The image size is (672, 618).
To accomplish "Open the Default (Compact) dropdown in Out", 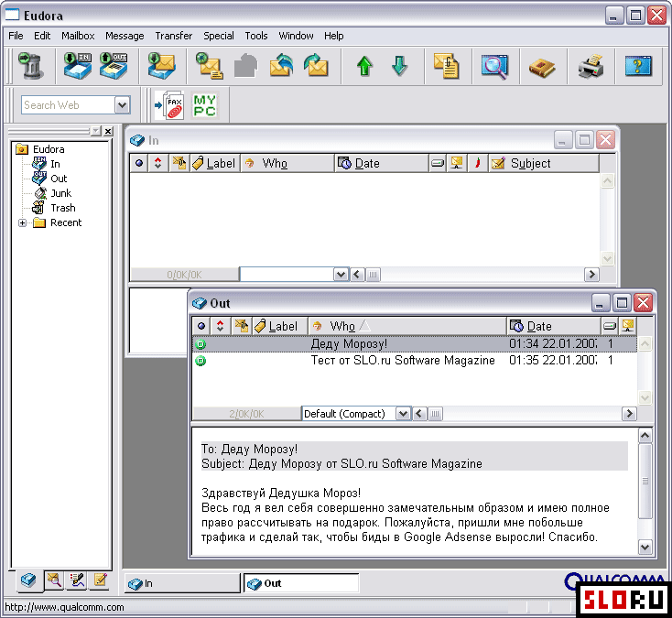I will pyautogui.click(x=403, y=414).
